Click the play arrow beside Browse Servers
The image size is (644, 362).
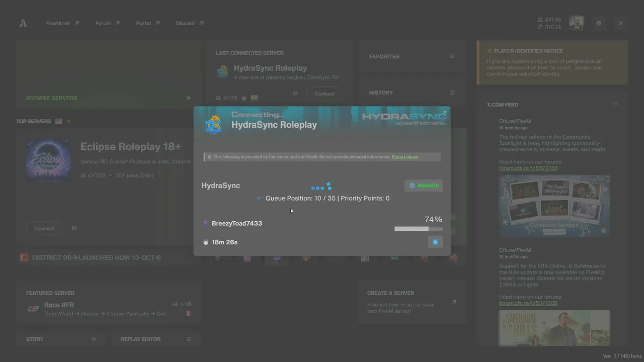(x=189, y=98)
